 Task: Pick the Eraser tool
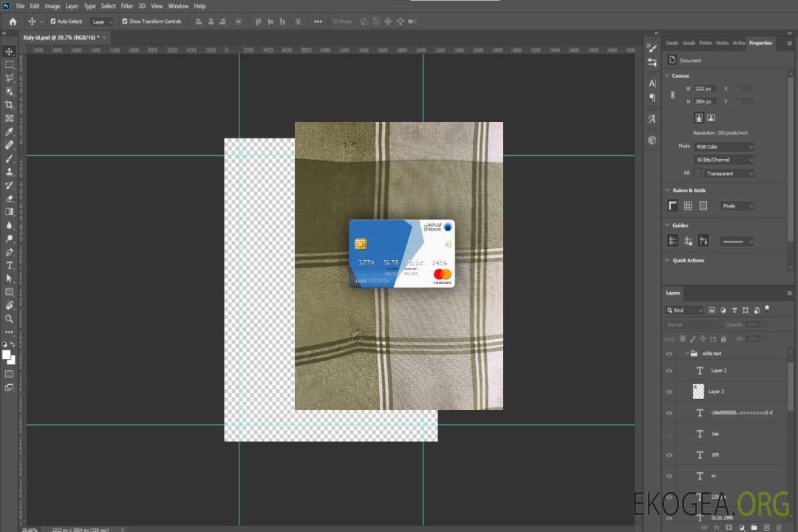tap(10, 198)
